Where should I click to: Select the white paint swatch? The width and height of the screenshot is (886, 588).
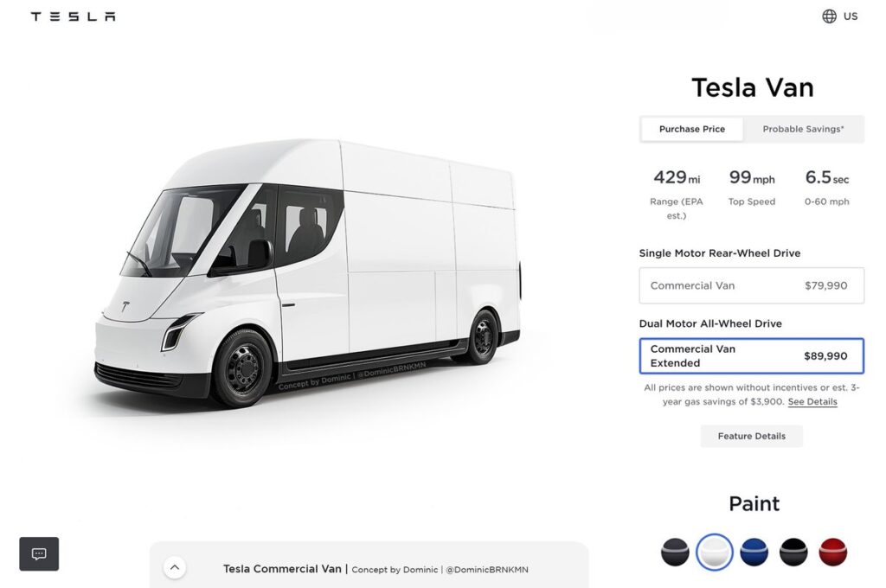pyautogui.click(x=715, y=551)
